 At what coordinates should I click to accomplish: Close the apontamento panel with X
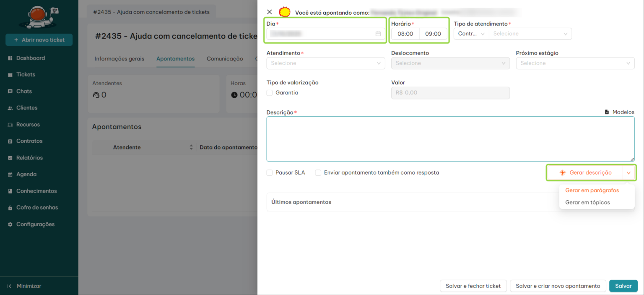coord(270,12)
